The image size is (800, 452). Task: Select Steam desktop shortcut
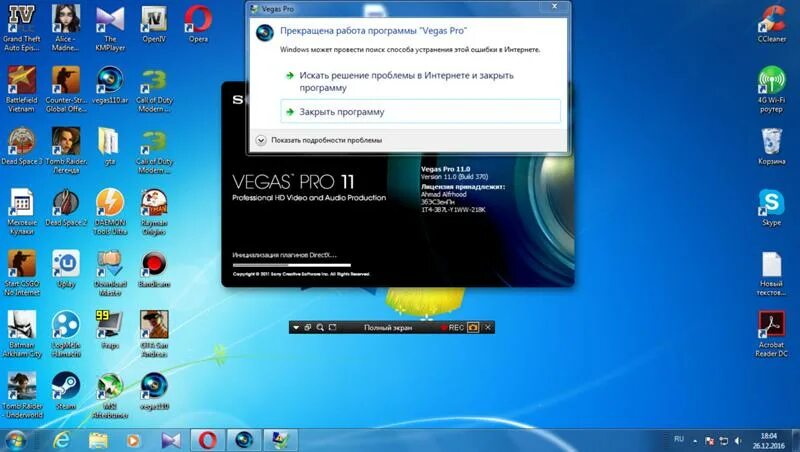66,391
